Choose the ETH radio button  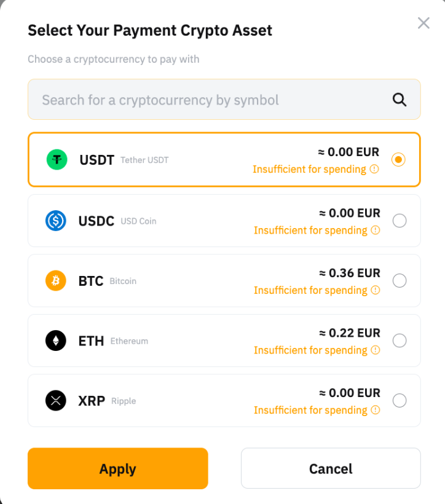click(400, 341)
